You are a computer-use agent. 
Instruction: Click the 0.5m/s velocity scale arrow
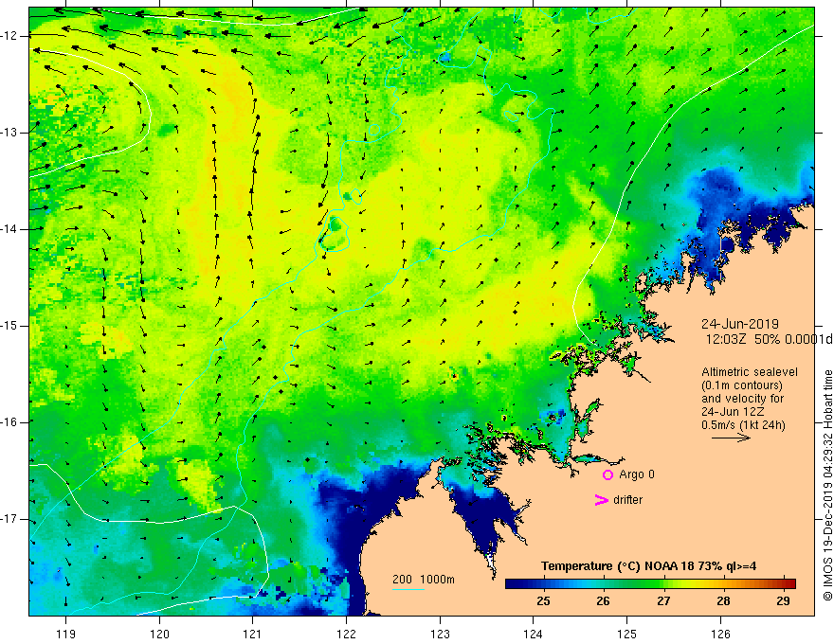click(x=731, y=438)
